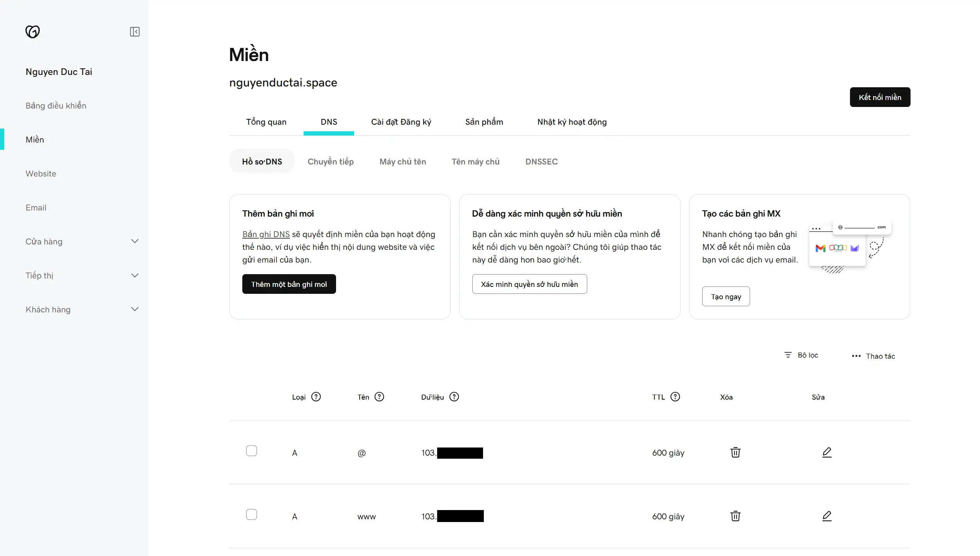
Task: Show help for the Loại column
Action: click(316, 397)
